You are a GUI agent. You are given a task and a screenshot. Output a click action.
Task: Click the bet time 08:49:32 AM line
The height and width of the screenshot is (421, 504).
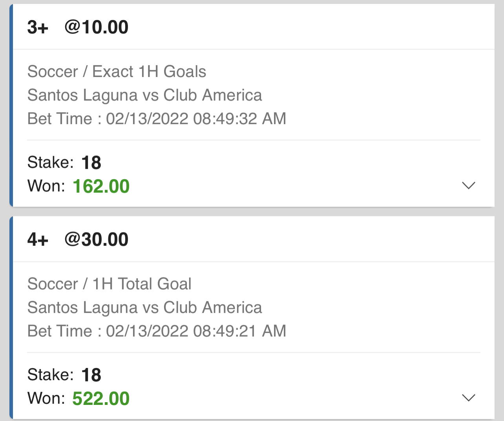click(x=157, y=119)
